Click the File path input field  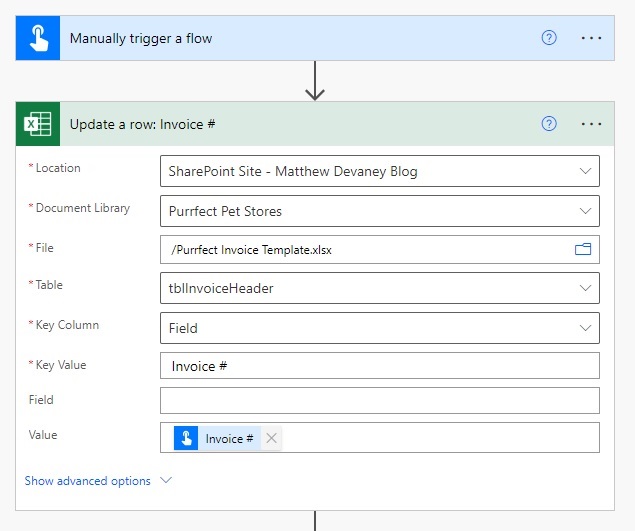point(380,250)
